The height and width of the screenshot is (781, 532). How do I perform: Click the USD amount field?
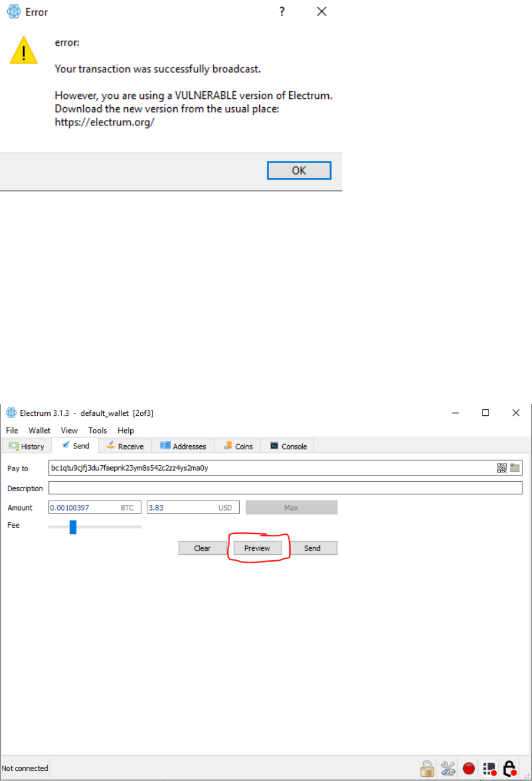tap(193, 508)
